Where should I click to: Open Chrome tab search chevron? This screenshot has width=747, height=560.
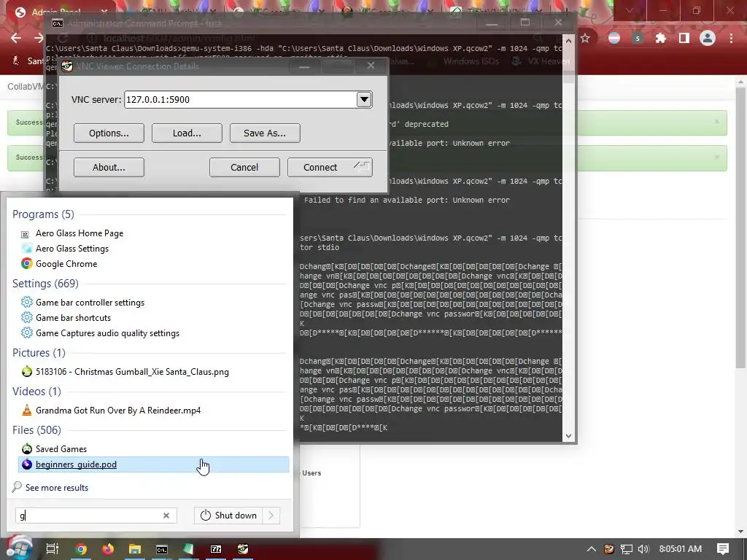(x=629, y=10)
